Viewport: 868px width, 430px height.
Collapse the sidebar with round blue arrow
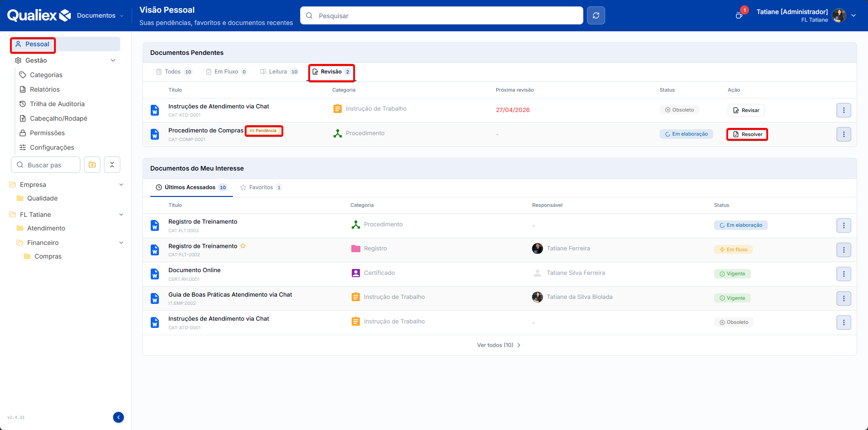pos(118,417)
